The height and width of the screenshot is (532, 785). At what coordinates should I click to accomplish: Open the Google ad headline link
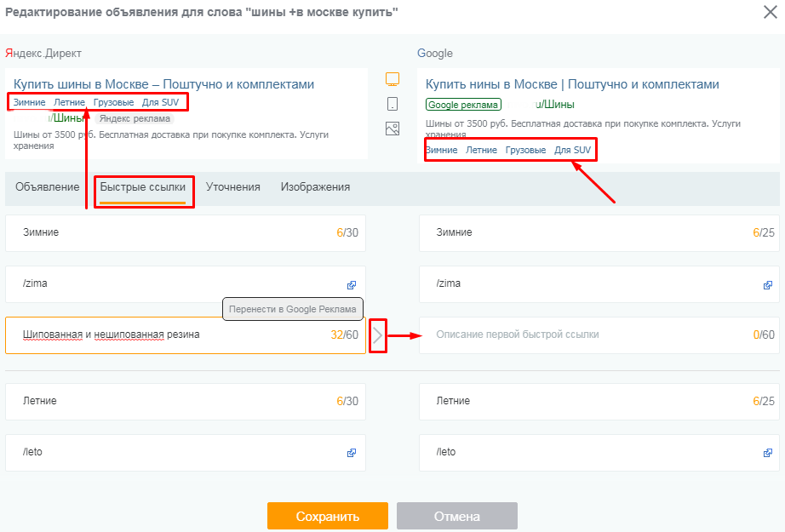point(572,84)
